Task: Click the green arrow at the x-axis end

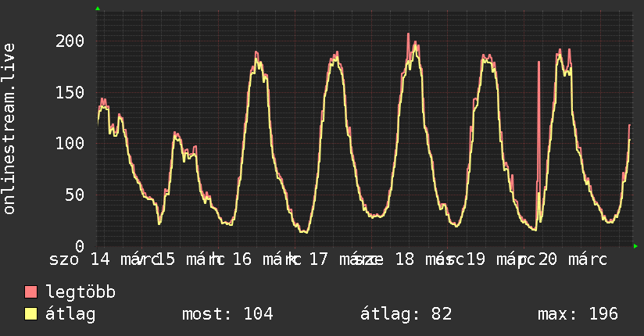Action: pos(635,246)
